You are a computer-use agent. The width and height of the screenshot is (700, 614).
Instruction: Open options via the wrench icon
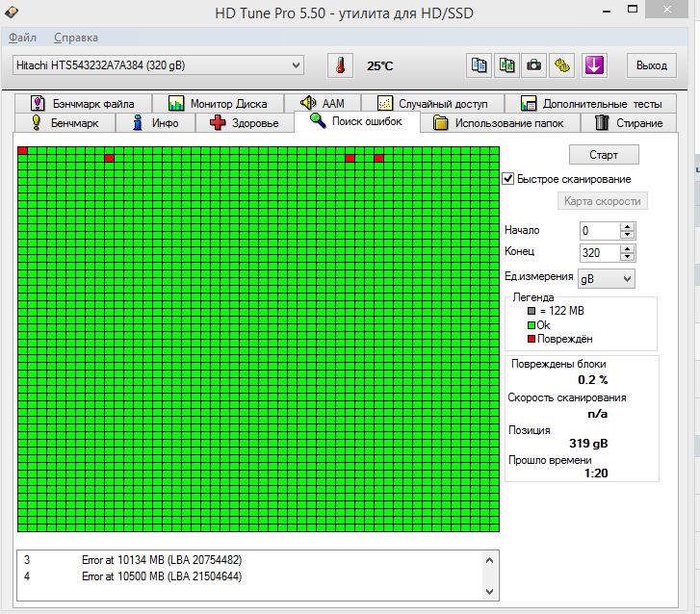click(563, 65)
